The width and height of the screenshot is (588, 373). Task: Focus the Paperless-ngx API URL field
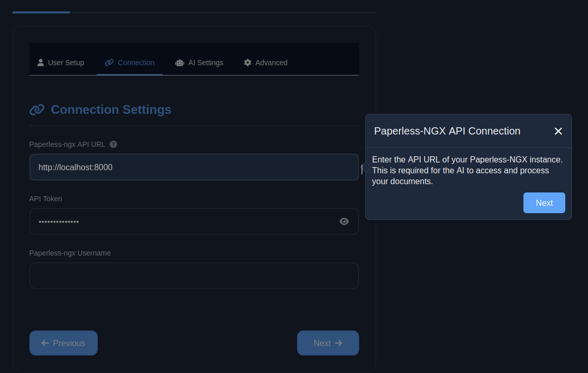(194, 168)
